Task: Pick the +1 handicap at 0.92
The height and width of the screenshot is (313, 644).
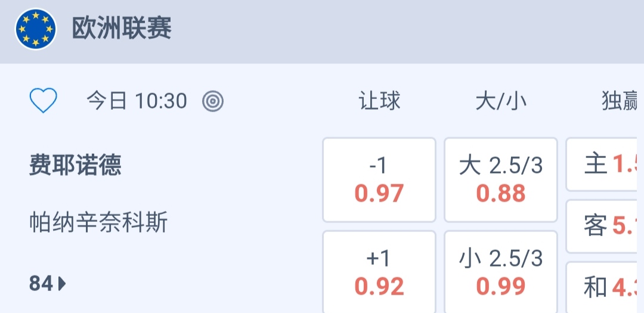Action: point(379,272)
